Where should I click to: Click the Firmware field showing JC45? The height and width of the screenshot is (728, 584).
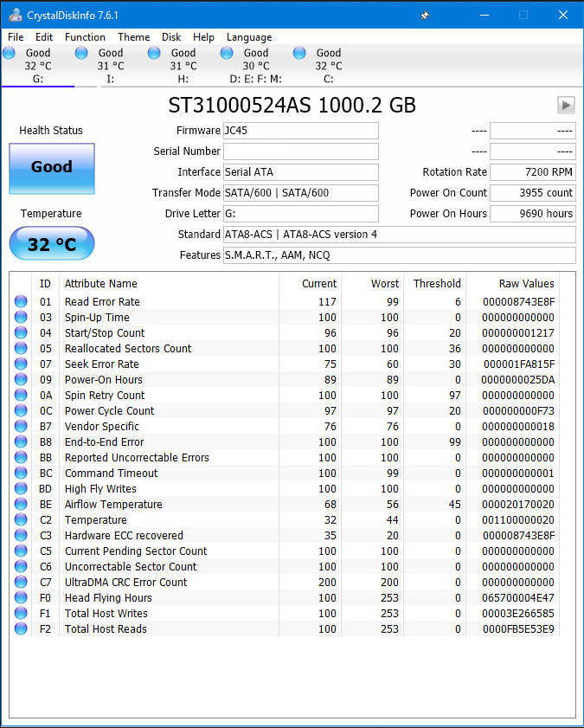coord(300,131)
